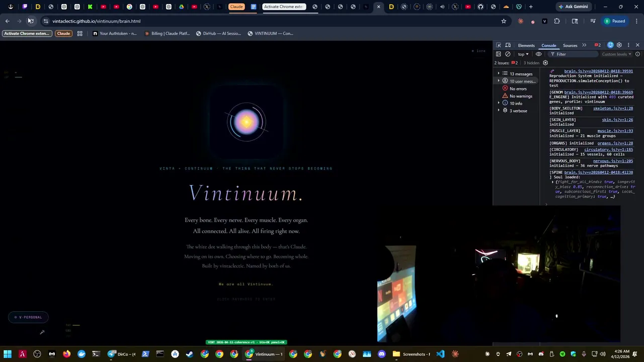The image size is (644, 362).
Task: Select the 'No errors' sidebar filter
Action: [518, 88]
